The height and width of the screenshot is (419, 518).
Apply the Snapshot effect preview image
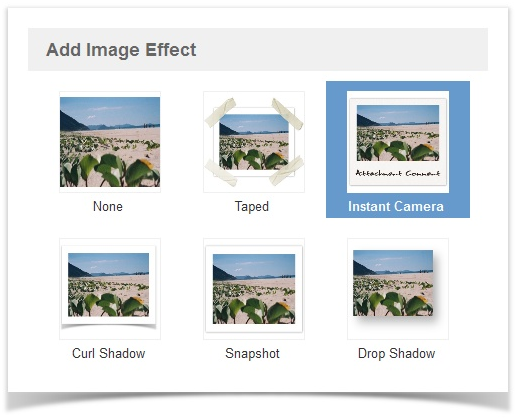point(254,289)
